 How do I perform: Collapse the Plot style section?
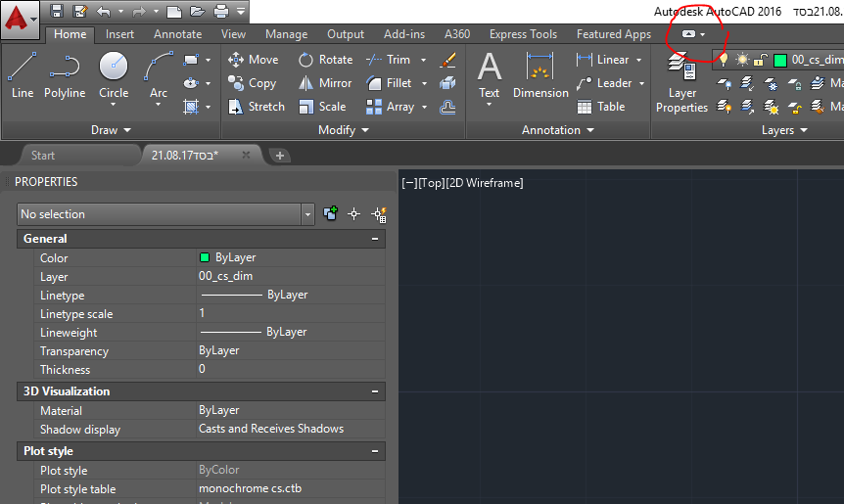[375, 451]
